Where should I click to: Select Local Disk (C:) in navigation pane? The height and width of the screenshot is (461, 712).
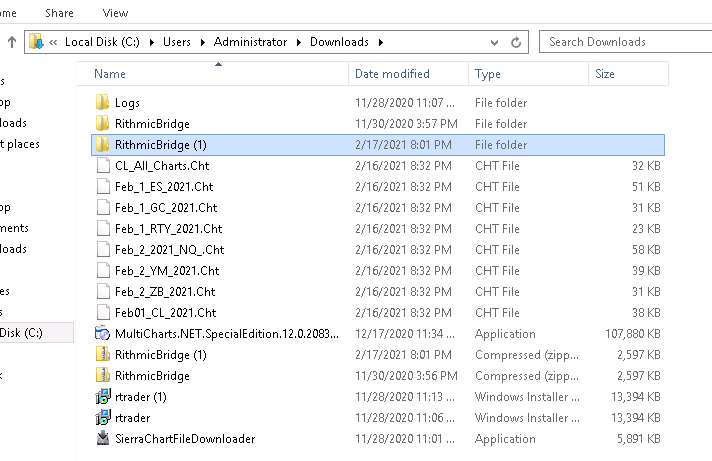click(x=22, y=332)
